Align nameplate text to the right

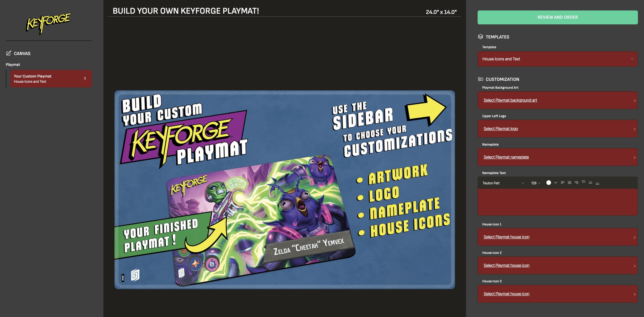tap(577, 183)
